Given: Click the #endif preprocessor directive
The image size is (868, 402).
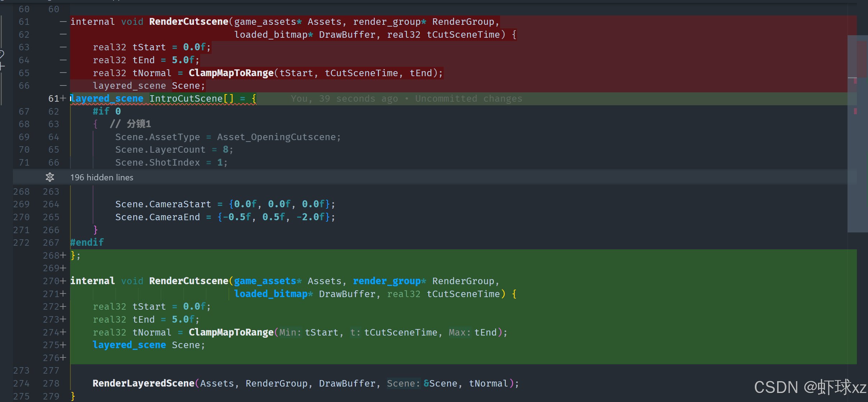Looking at the screenshot, I should tap(87, 242).
